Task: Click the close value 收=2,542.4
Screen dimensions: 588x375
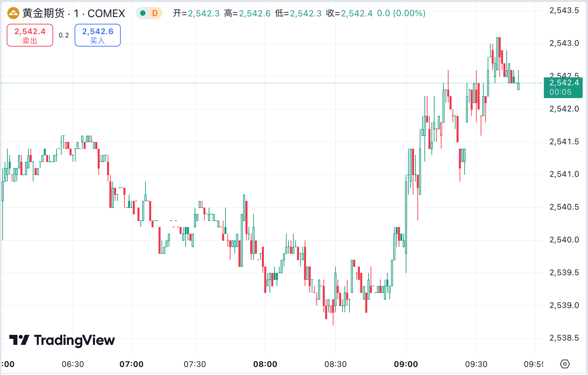Action: (x=349, y=13)
